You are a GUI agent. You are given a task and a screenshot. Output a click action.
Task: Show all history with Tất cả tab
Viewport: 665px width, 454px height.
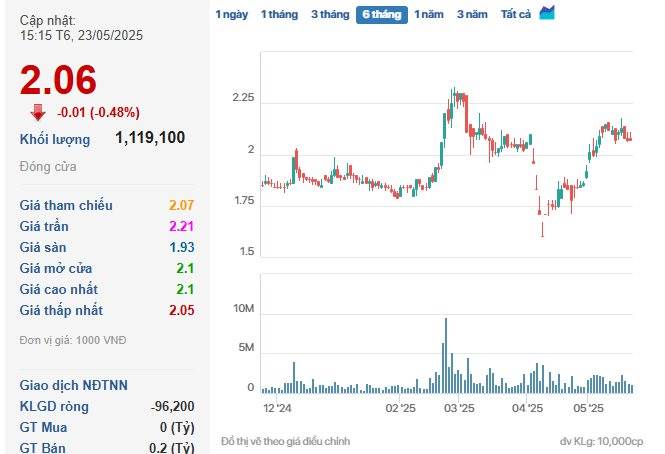(x=516, y=14)
